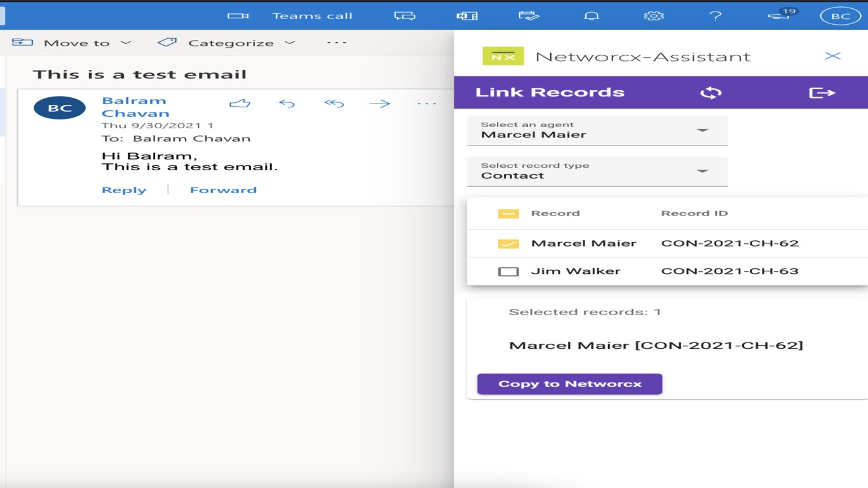Click the Record ID column header
868x488 pixels.
tap(695, 213)
